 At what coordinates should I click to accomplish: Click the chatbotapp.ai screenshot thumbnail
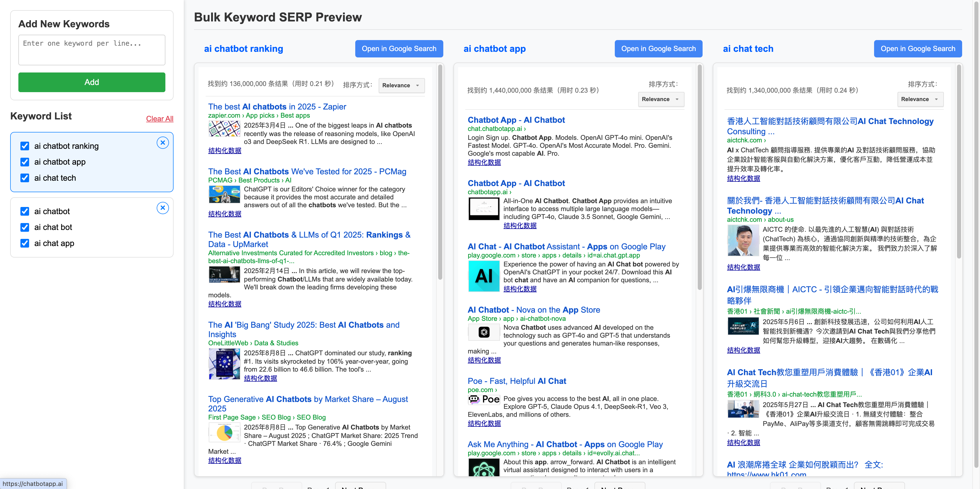[484, 209]
